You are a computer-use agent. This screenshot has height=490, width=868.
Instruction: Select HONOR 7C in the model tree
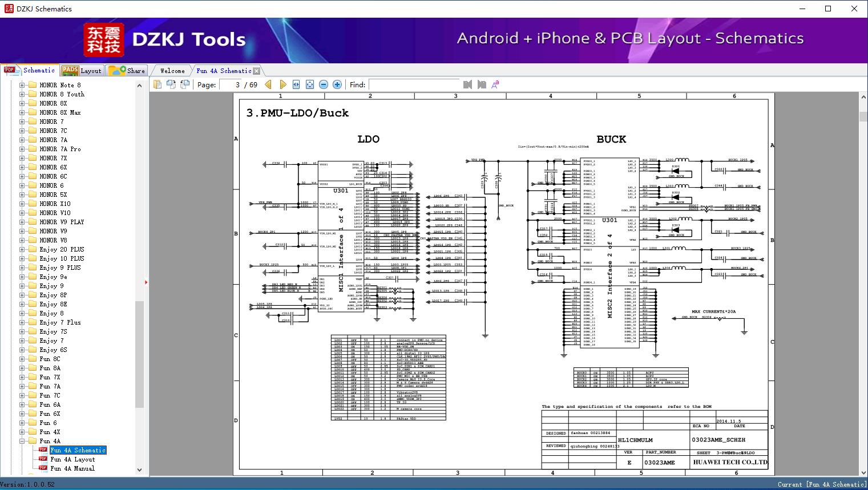tap(54, 131)
